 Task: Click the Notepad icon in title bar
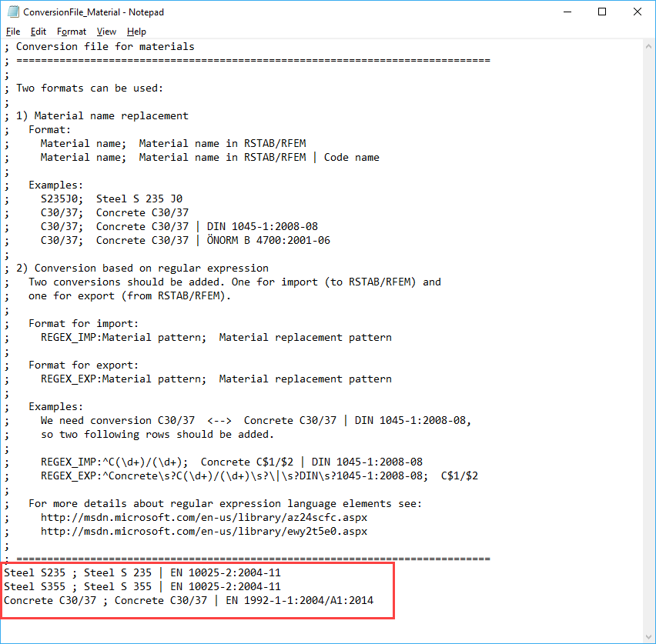click(x=13, y=12)
